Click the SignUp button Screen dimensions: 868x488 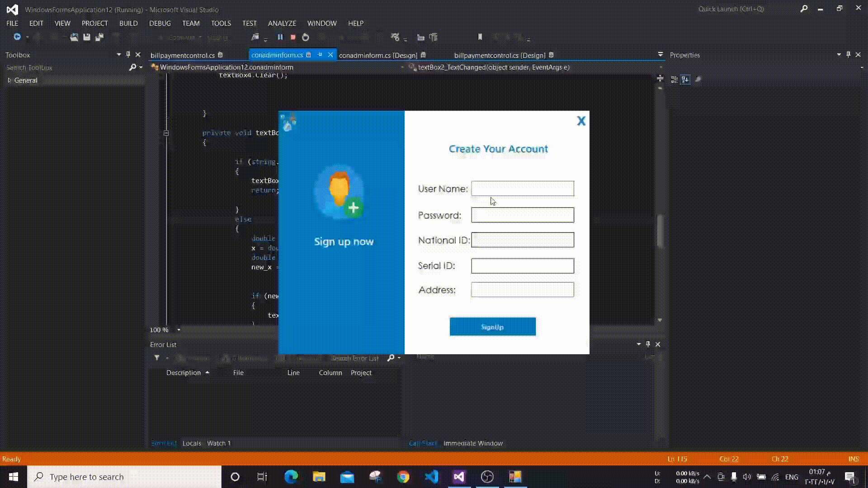click(x=492, y=327)
